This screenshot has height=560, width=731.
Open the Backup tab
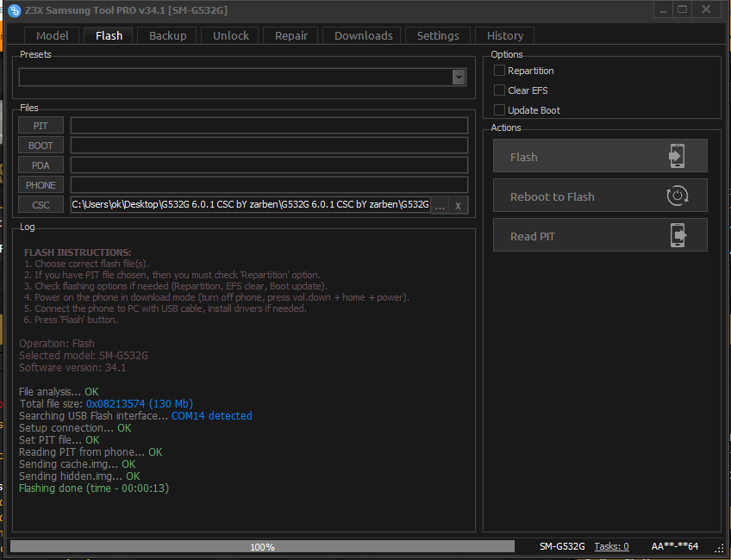tap(167, 36)
